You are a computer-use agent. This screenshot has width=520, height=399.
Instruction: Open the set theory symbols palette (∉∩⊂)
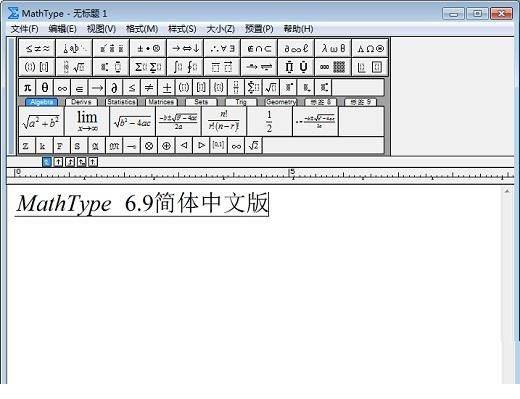[x=259, y=49]
